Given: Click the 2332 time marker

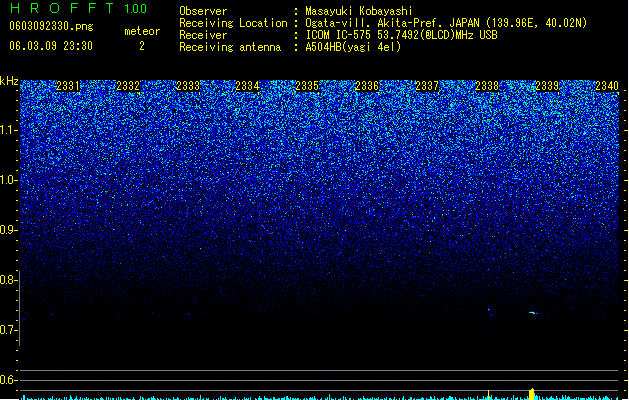Looking at the screenshot, I should coord(128,86).
